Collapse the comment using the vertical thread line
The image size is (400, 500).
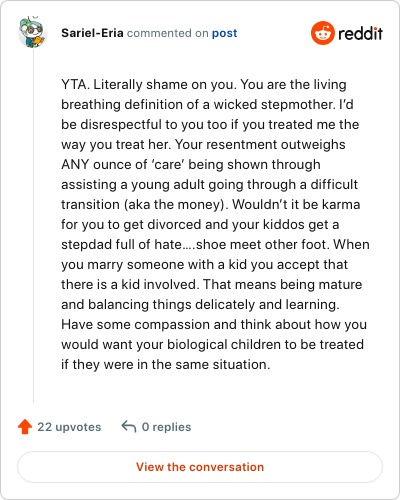point(33,225)
